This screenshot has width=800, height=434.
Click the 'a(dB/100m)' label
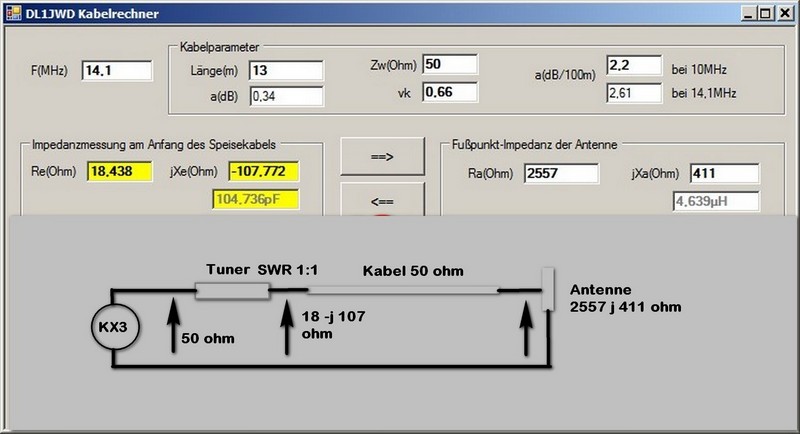point(565,75)
